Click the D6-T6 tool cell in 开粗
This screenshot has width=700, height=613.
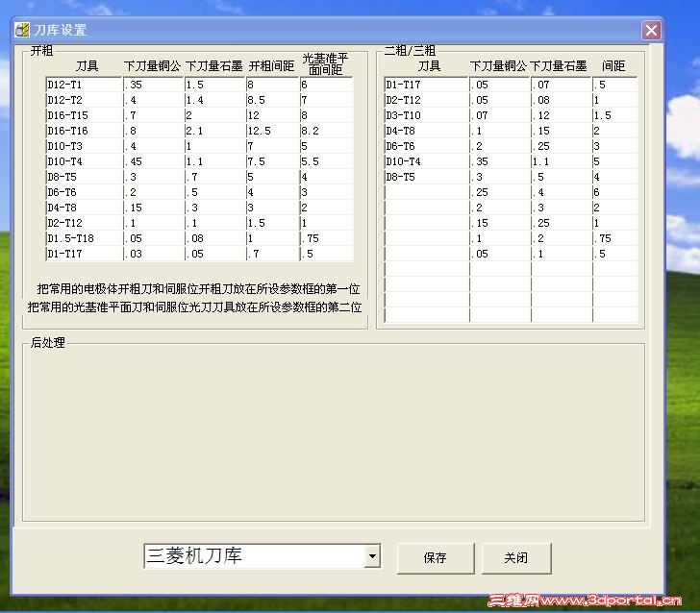(84, 192)
